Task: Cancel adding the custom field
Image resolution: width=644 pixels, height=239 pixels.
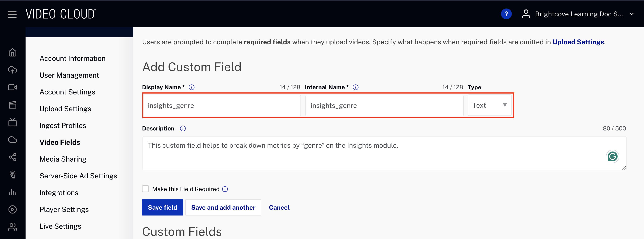Action: pos(279,207)
